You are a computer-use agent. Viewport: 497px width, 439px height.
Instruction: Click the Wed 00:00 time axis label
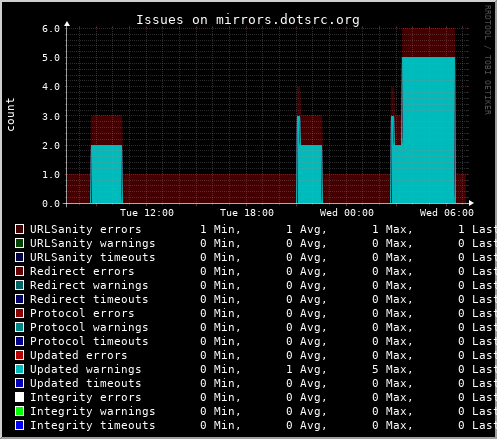pos(347,213)
